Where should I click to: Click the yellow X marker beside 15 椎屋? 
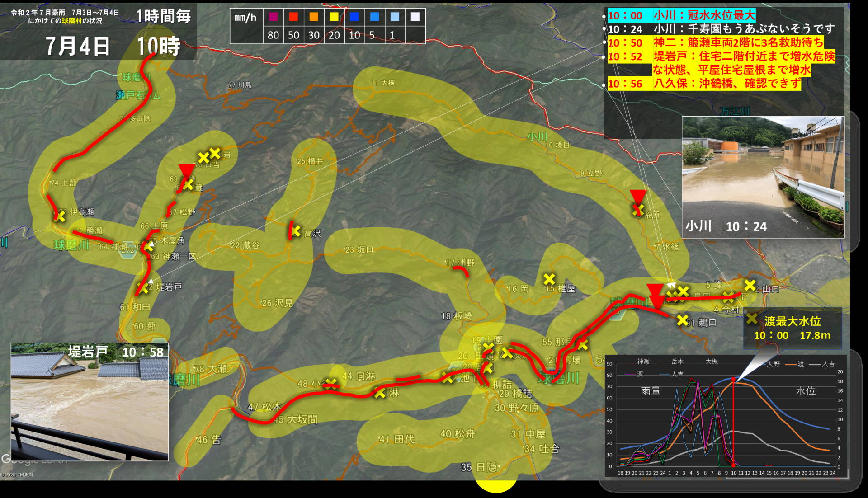coord(549,279)
